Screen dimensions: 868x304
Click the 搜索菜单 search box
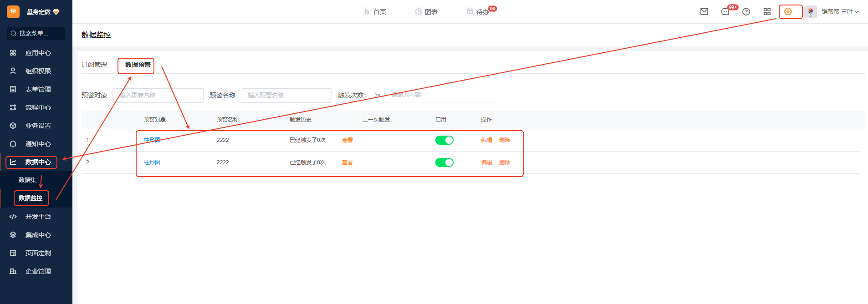(x=36, y=33)
